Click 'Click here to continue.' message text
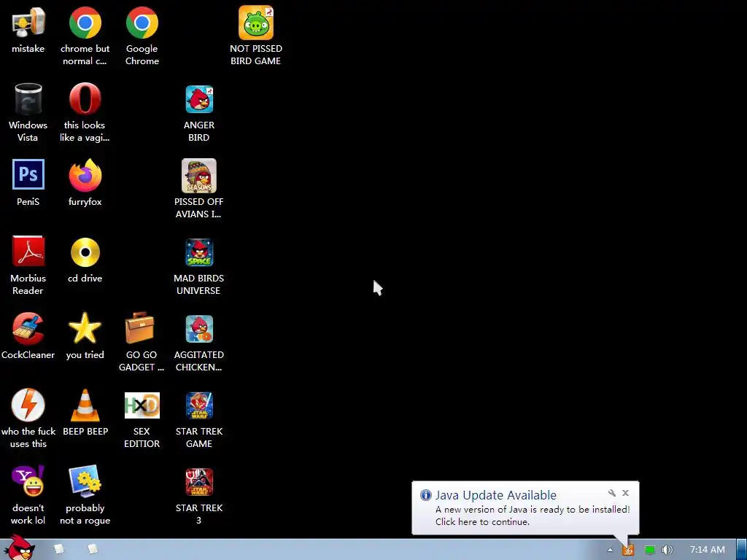The width and height of the screenshot is (747, 560). (482, 522)
